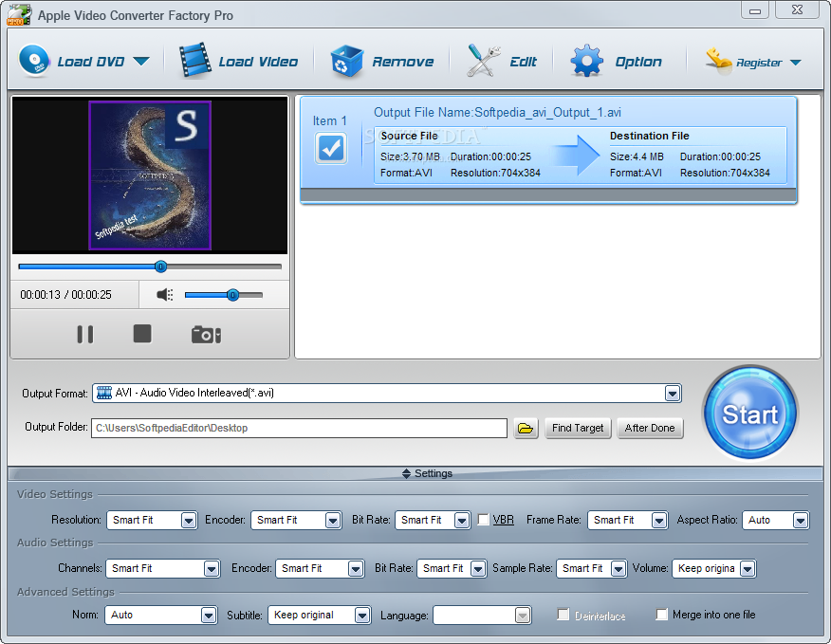This screenshot has height=644, width=831.
Task: Pause the video preview playback
Action: [85, 333]
